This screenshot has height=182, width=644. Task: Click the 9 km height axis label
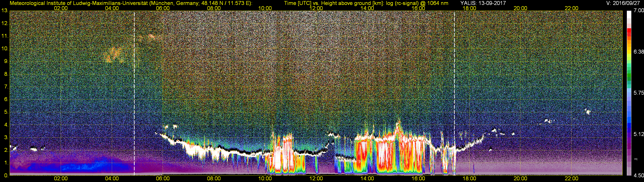coord(6,61)
